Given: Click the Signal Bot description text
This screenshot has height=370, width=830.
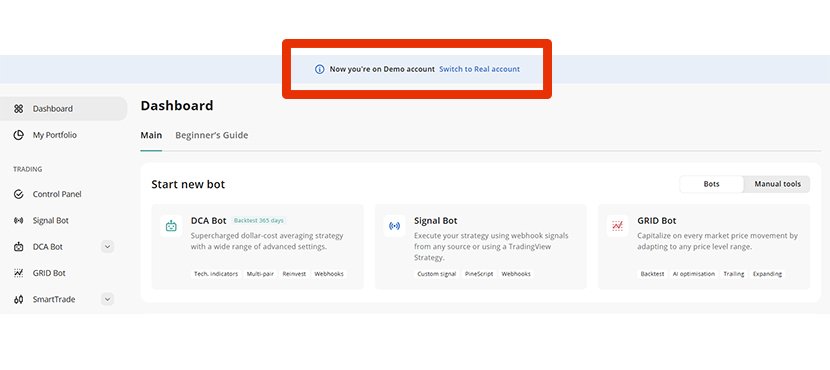Looking at the screenshot, I should pos(492,247).
